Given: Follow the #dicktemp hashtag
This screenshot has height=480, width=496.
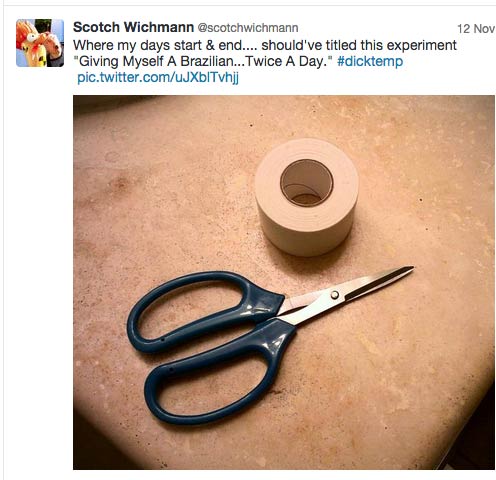Looking at the screenshot, I should coord(370,62).
